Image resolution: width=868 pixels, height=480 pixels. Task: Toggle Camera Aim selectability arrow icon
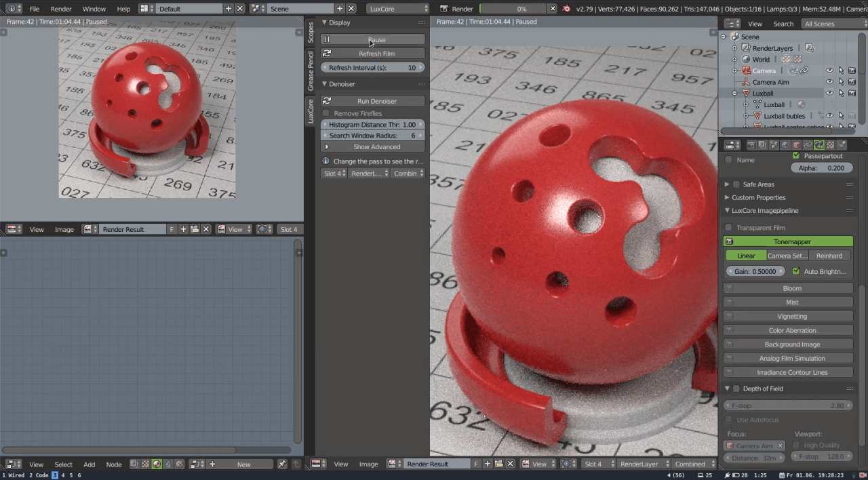point(841,82)
